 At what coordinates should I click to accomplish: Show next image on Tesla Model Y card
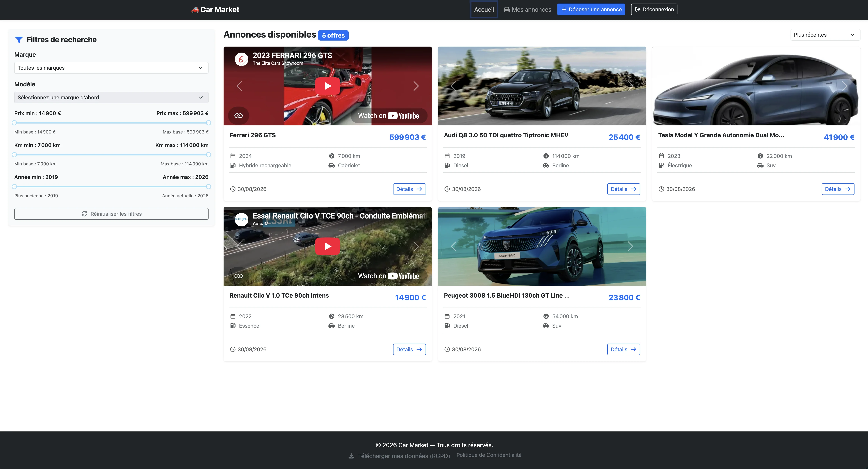pos(845,86)
